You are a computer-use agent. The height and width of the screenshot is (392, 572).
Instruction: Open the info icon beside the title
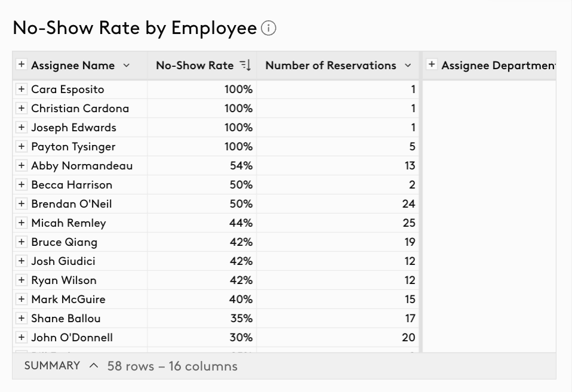tap(269, 28)
